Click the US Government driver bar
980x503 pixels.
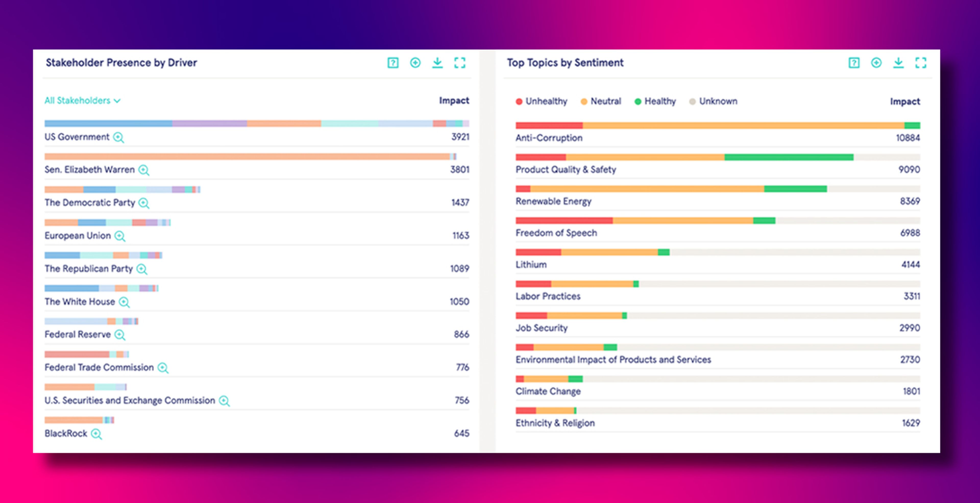point(257,123)
